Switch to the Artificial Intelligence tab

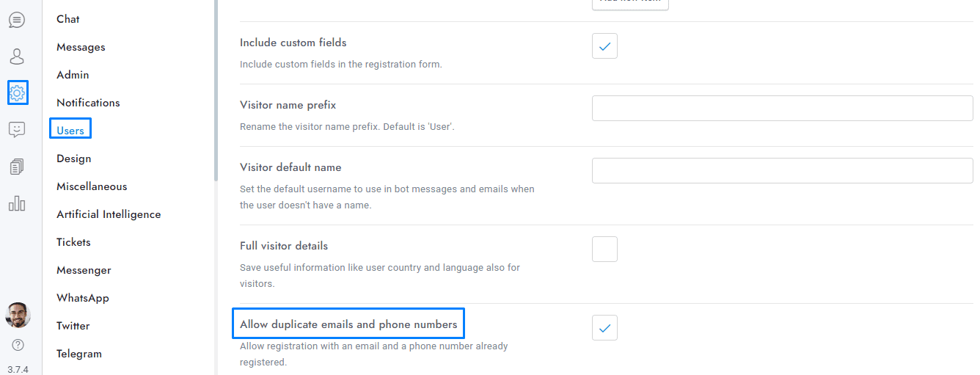pyautogui.click(x=109, y=214)
